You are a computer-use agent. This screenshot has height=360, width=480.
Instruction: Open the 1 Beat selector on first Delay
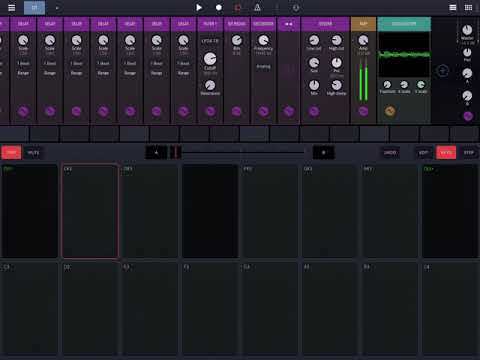(x=23, y=63)
